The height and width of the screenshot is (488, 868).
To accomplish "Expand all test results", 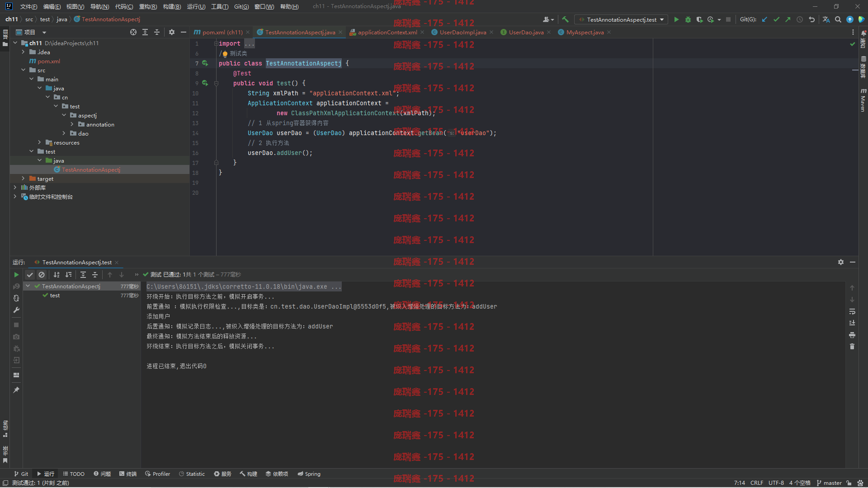I will pos(83,275).
